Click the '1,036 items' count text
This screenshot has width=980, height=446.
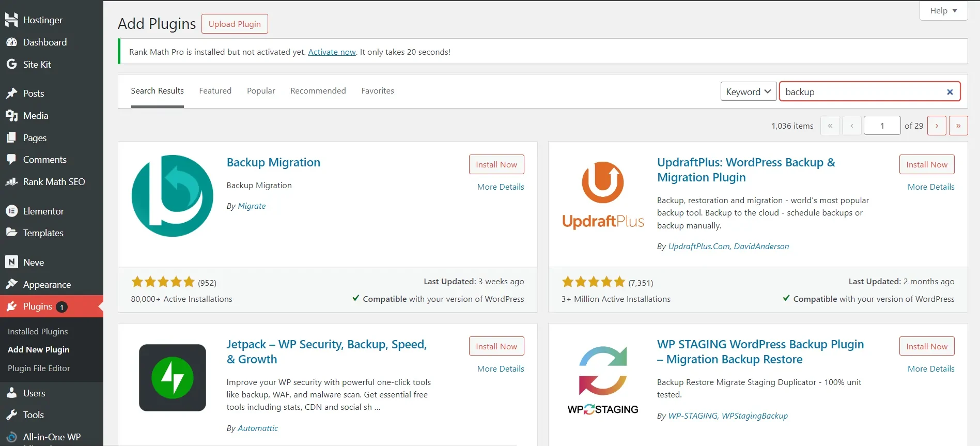click(x=792, y=126)
